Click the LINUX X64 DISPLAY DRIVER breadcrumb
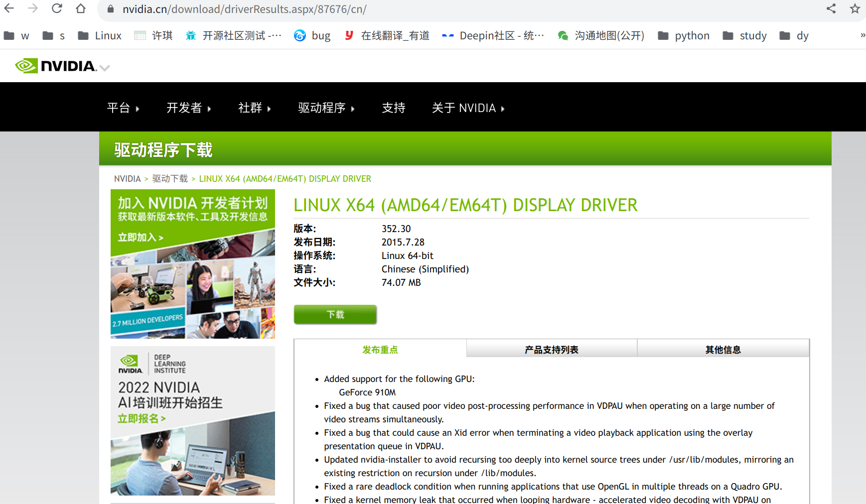The height and width of the screenshot is (504, 866). (285, 179)
